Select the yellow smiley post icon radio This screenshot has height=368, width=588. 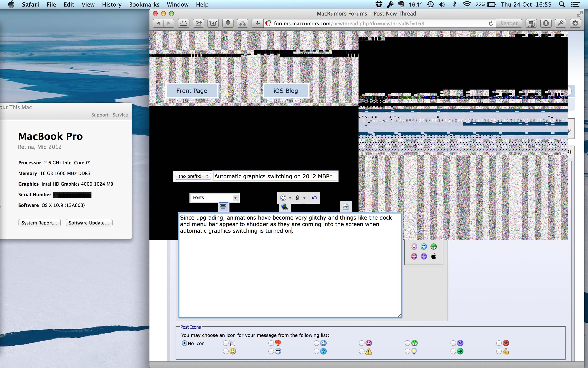[226, 351]
